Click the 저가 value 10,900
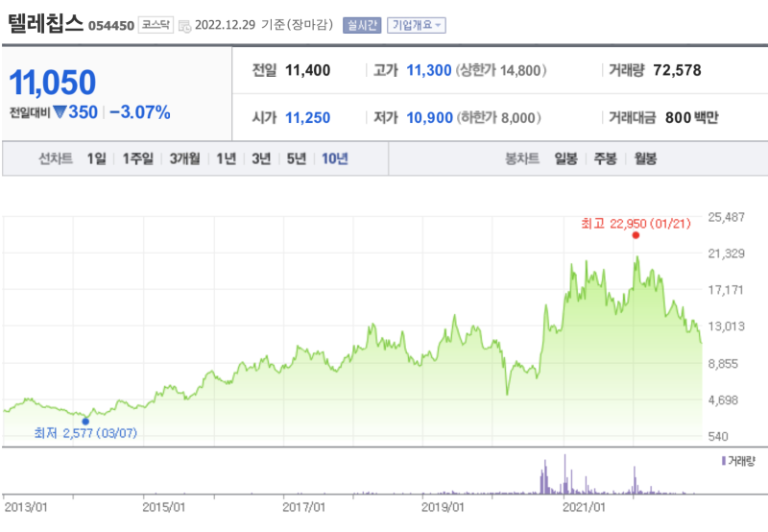This screenshot has width=768, height=532. [x=429, y=117]
